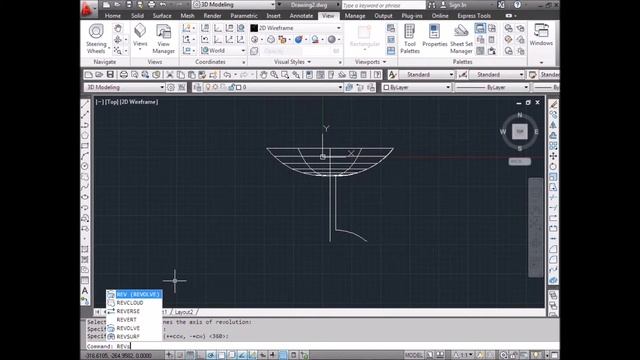Open the Properties palette
The image size is (640, 360).
[435, 36]
